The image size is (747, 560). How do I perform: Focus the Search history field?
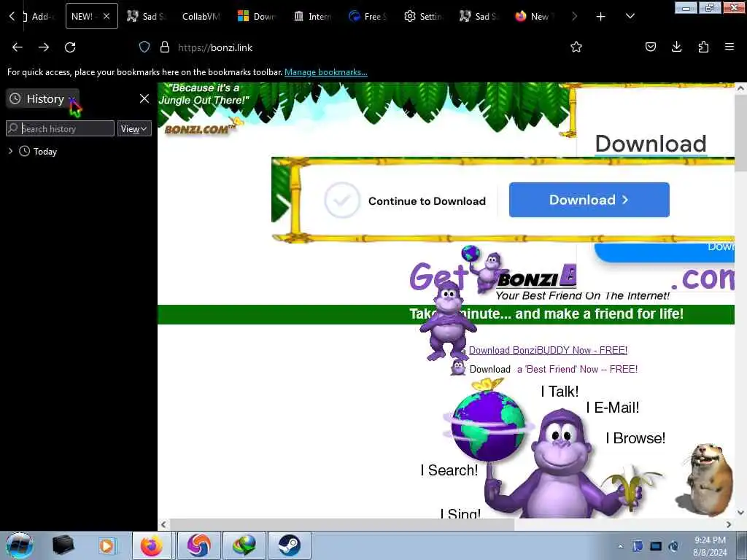tap(60, 128)
